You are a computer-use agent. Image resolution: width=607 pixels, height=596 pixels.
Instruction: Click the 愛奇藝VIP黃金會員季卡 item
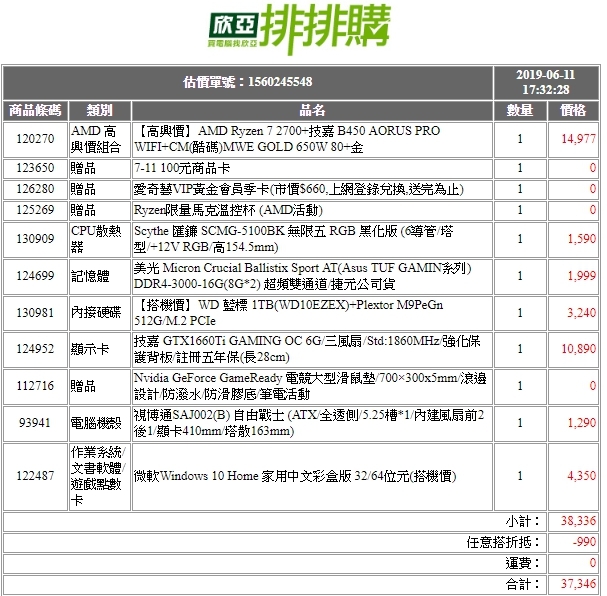pos(298,189)
